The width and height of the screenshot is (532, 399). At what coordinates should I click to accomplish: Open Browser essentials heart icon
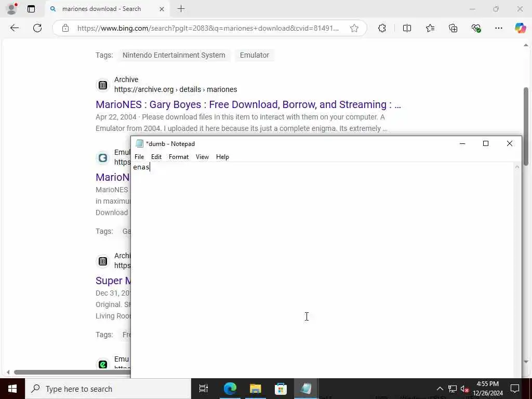[476, 28]
